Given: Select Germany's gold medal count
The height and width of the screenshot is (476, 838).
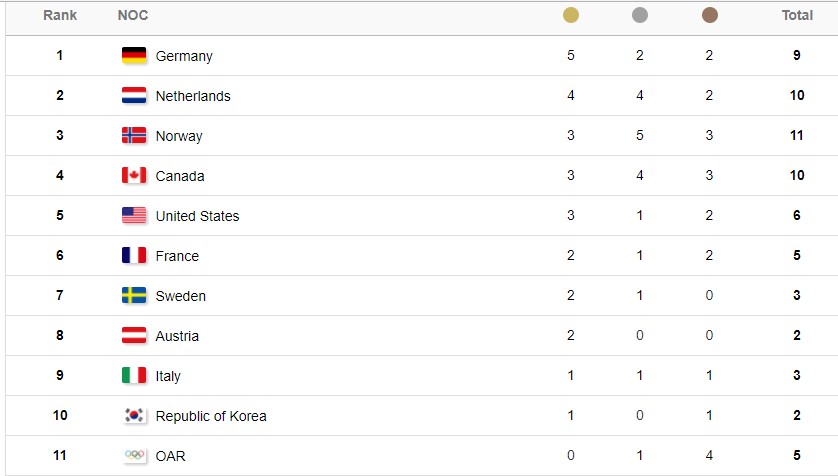Looking at the screenshot, I should (x=571, y=55).
